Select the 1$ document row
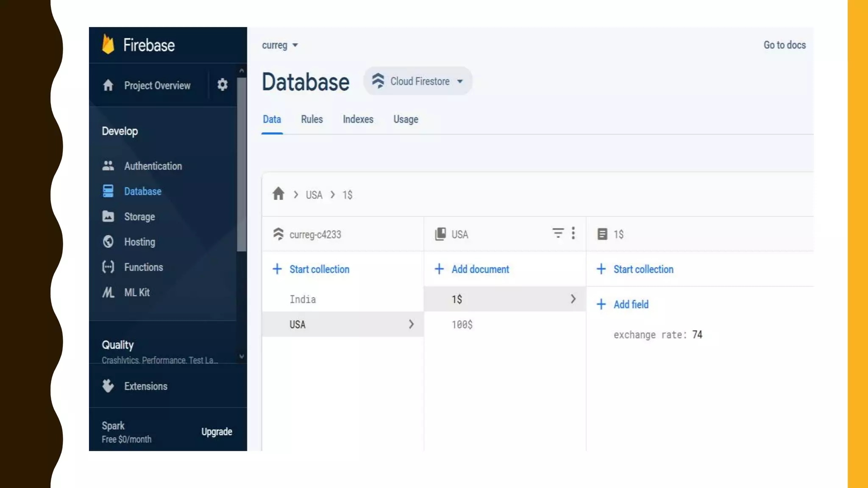The image size is (868, 488). pos(505,299)
